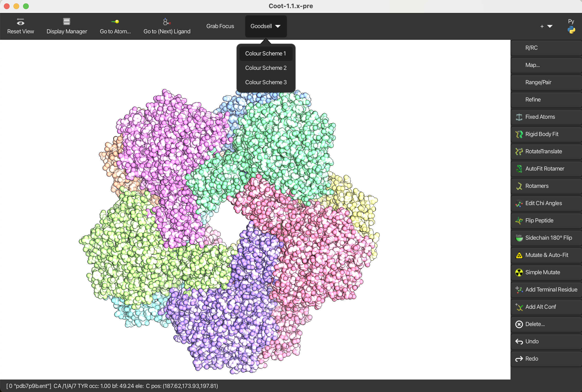The width and height of the screenshot is (582, 392).
Task: Go to the next ligand
Action: tap(167, 26)
